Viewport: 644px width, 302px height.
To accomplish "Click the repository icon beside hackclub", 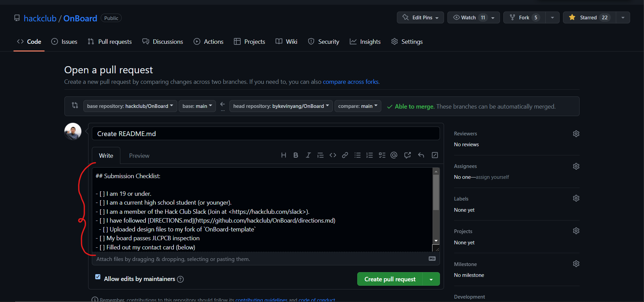I will point(17,18).
